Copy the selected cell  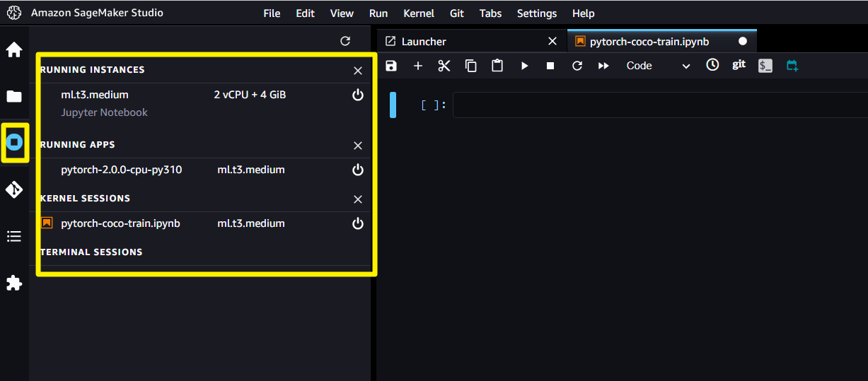[471, 66]
